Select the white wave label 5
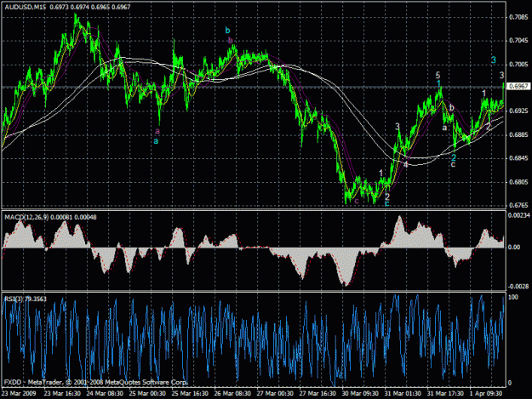 438,75
